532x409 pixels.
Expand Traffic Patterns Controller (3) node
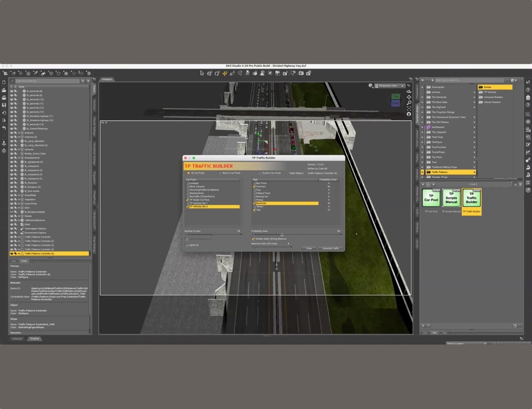(x=19, y=245)
